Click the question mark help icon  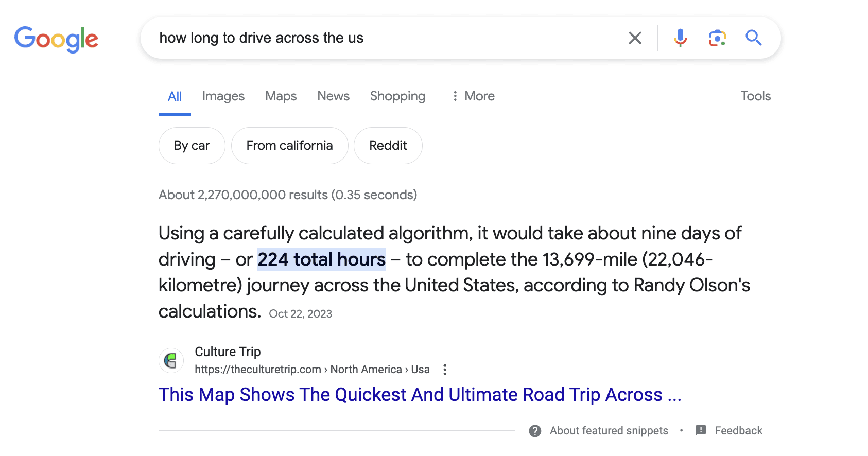tap(535, 431)
